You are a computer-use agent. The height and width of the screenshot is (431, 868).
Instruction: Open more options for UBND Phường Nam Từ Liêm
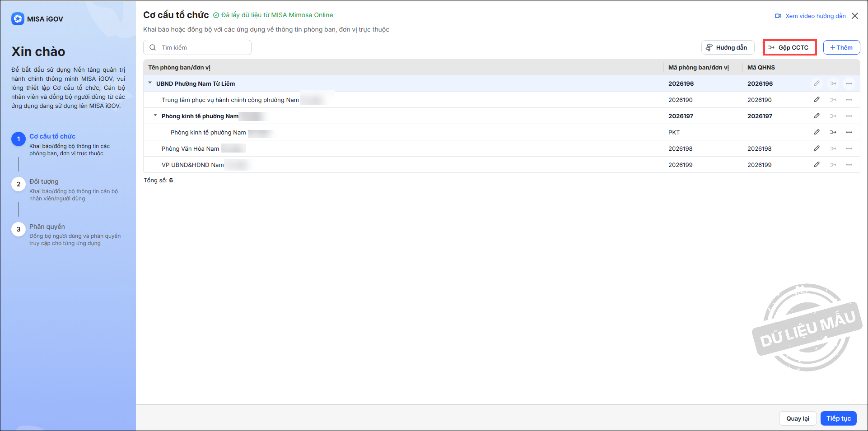coord(849,83)
